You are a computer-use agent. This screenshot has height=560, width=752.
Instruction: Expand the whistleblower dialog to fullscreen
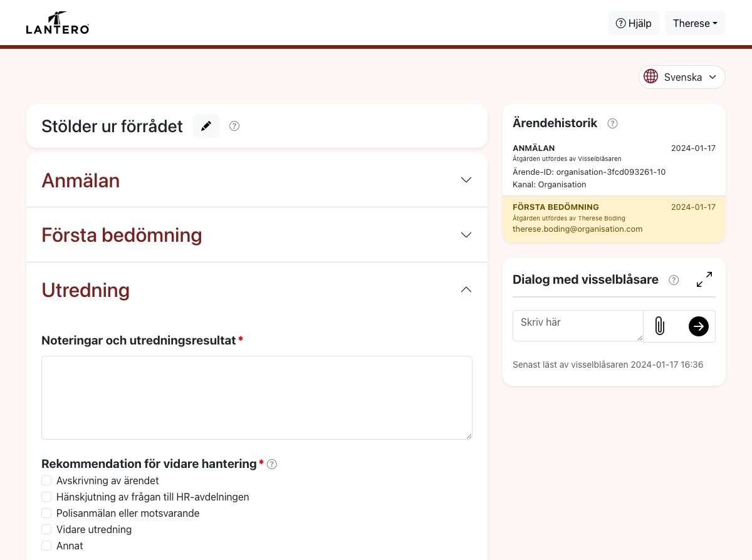704,279
